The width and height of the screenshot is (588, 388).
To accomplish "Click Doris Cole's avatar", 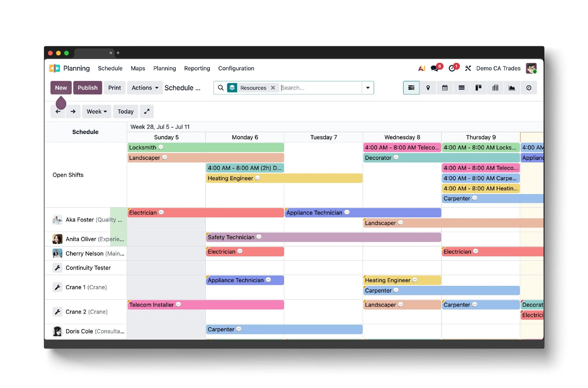I will 57,331.
